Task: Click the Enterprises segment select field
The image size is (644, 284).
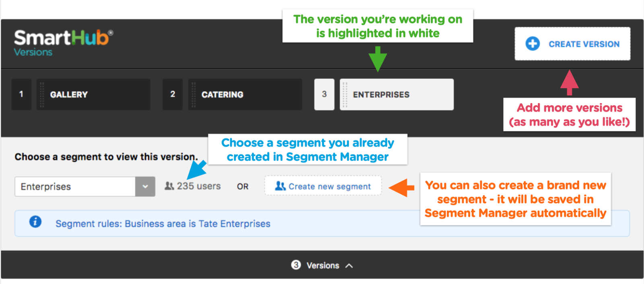Action: (x=85, y=187)
